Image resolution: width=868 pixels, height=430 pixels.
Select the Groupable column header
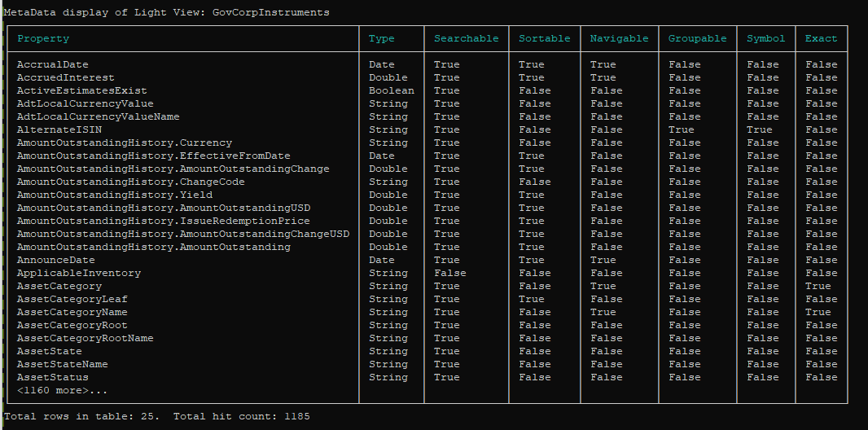coord(698,39)
